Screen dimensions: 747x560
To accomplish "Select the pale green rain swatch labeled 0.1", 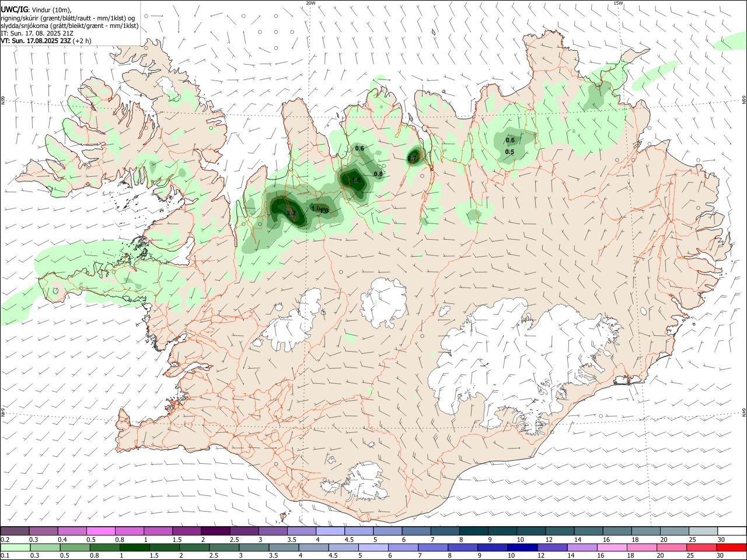I will tap(15, 547).
